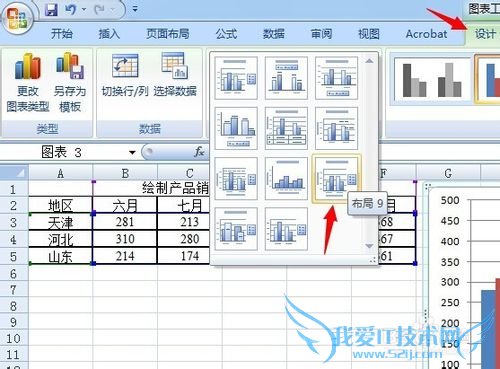Pick chart layout 11 thumbnail
The image size is (500, 369).
tap(286, 229)
